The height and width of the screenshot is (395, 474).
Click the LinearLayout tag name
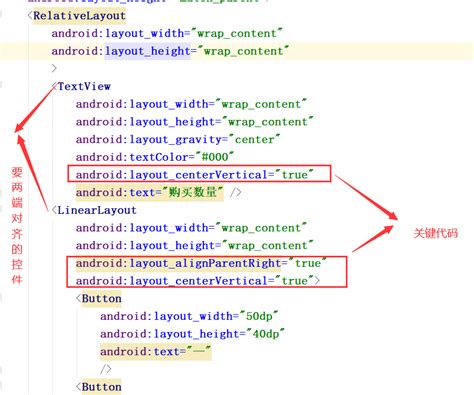pos(97,210)
